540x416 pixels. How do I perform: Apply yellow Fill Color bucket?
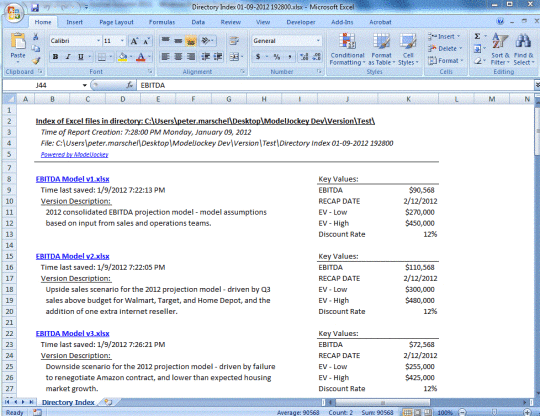pyautogui.click(x=122, y=57)
